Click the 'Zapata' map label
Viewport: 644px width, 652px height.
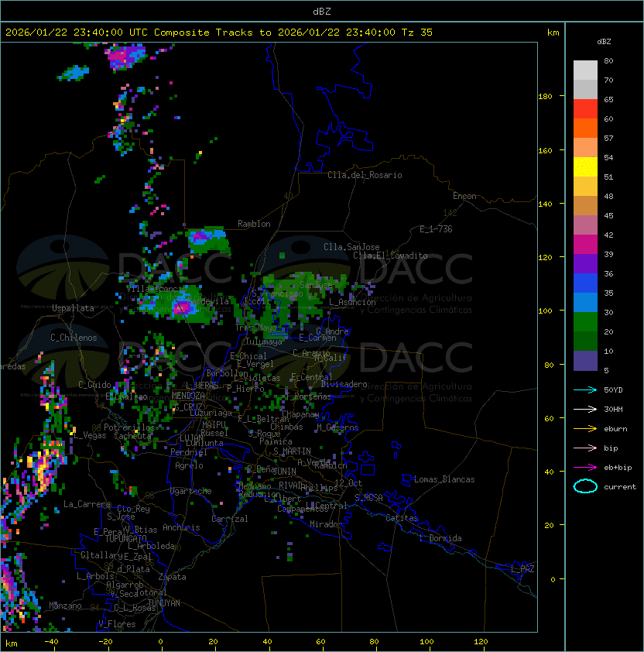[172, 577]
